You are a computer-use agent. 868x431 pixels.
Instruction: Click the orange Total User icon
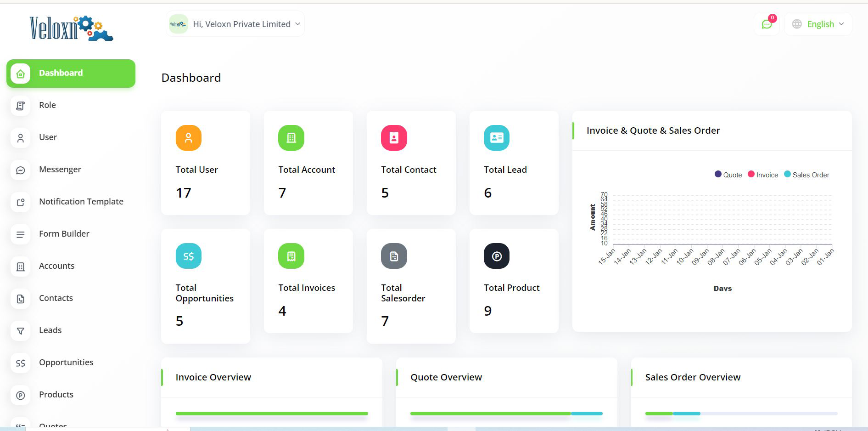188,138
